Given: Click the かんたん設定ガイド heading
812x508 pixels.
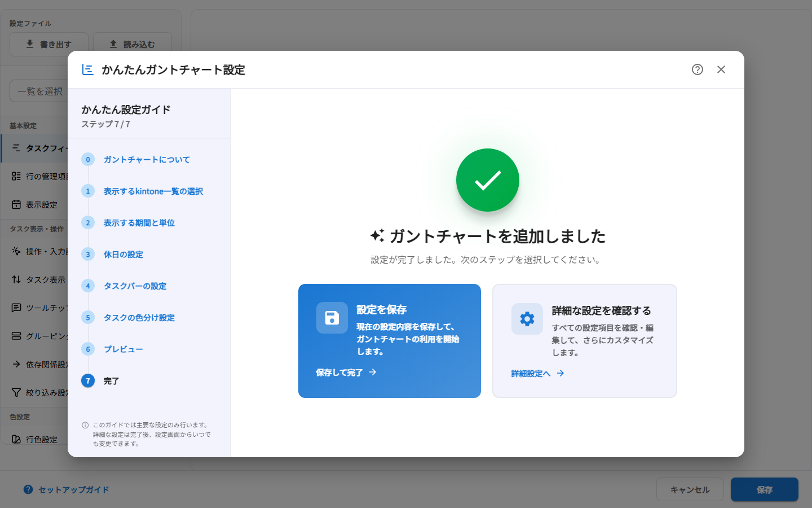Looking at the screenshot, I should tap(126, 110).
